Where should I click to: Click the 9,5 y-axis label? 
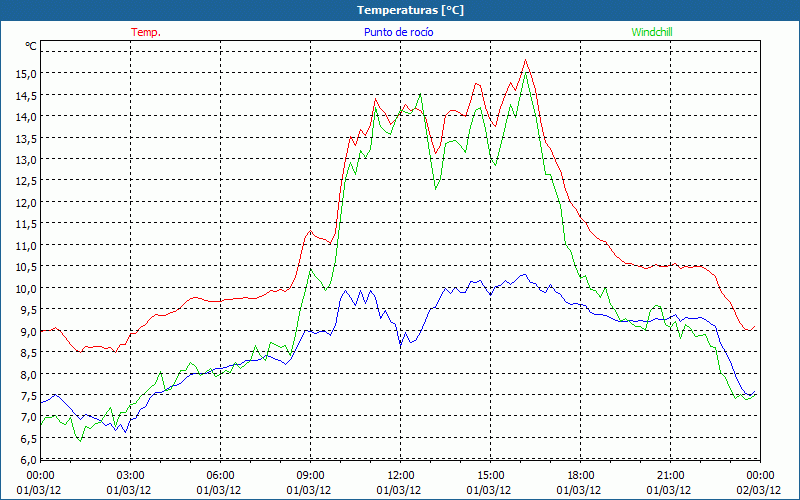30,309
